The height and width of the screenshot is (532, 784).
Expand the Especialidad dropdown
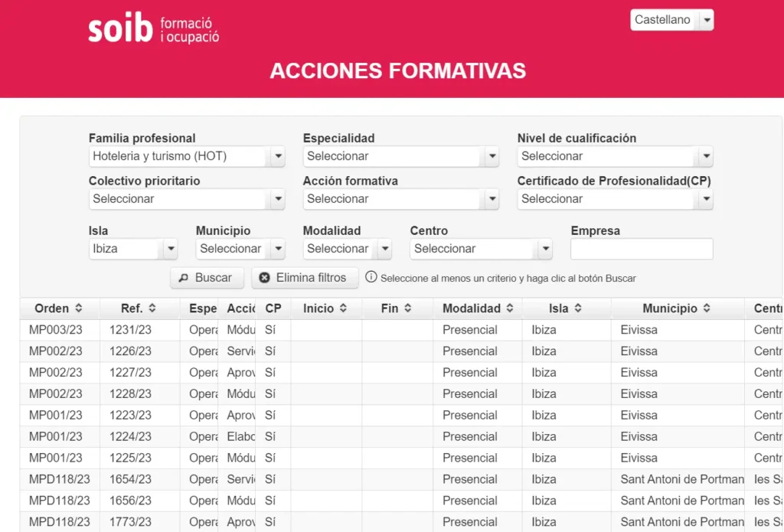[x=491, y=156]
